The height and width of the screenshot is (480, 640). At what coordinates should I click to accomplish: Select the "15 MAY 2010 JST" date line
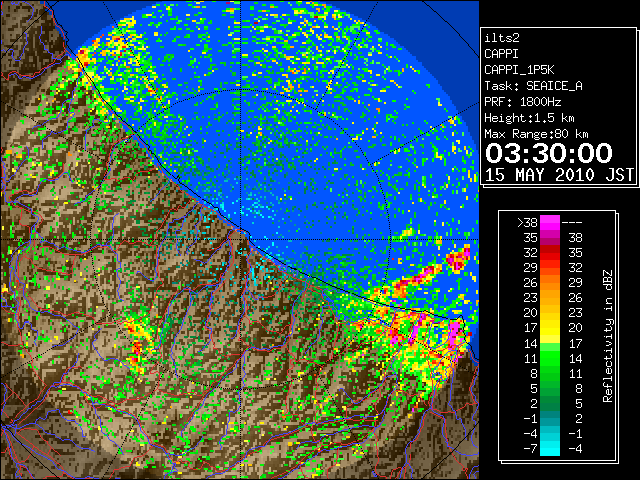point(559,175)
